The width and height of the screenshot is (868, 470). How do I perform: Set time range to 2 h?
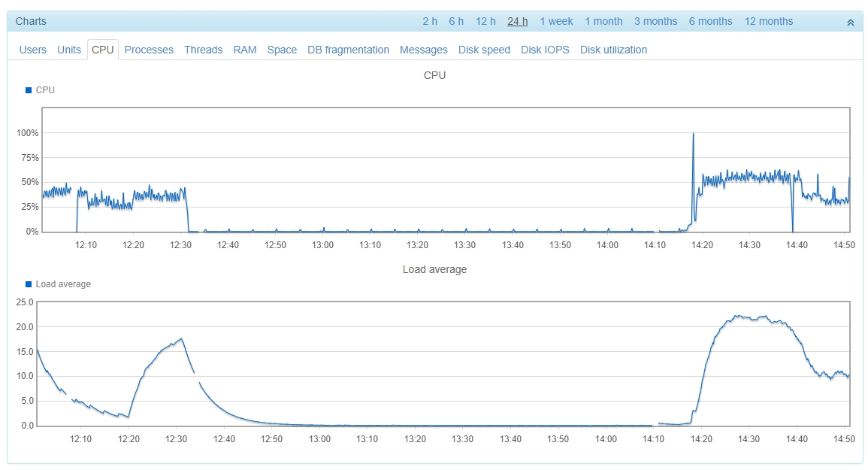click(430, 22)
